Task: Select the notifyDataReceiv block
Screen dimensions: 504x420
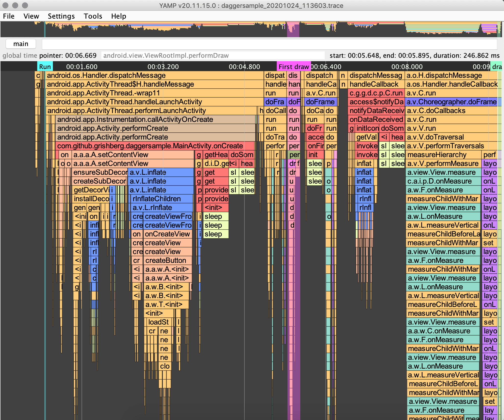Action: [376, 111]
